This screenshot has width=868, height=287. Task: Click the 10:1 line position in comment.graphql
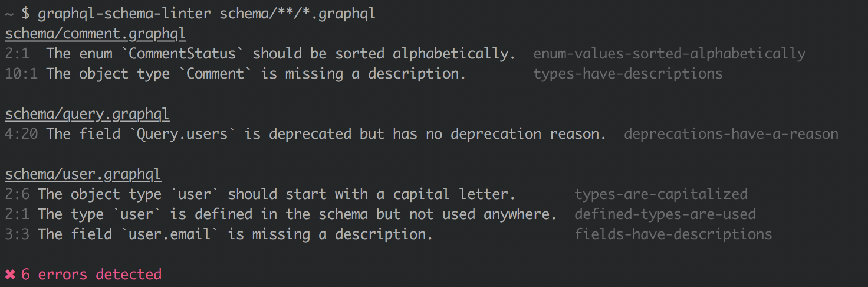(x=21, y=74)
